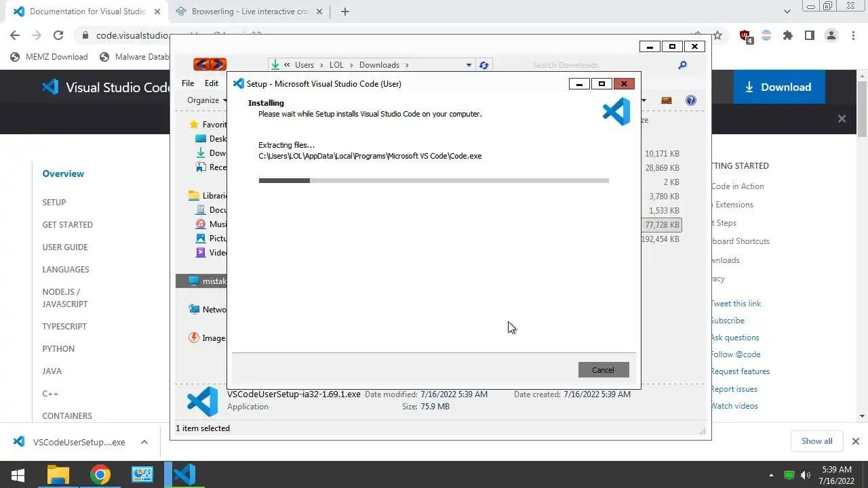868x488 pixels.
Task: Open the JAVA docs section
Action: click(52, 371)
